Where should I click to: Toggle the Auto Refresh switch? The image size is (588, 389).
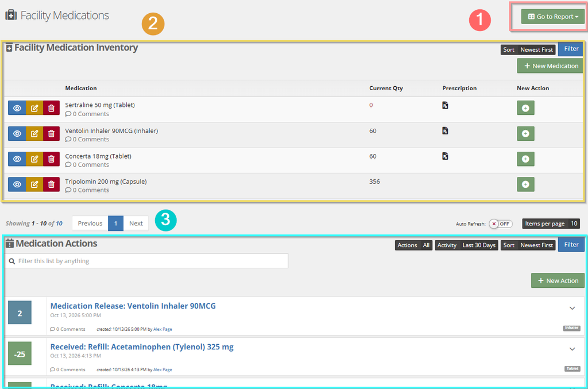tap(501, 224)
